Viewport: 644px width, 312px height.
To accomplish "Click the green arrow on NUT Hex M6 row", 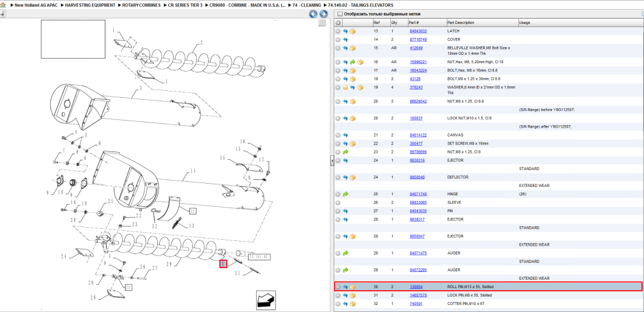I will [352, 62].
